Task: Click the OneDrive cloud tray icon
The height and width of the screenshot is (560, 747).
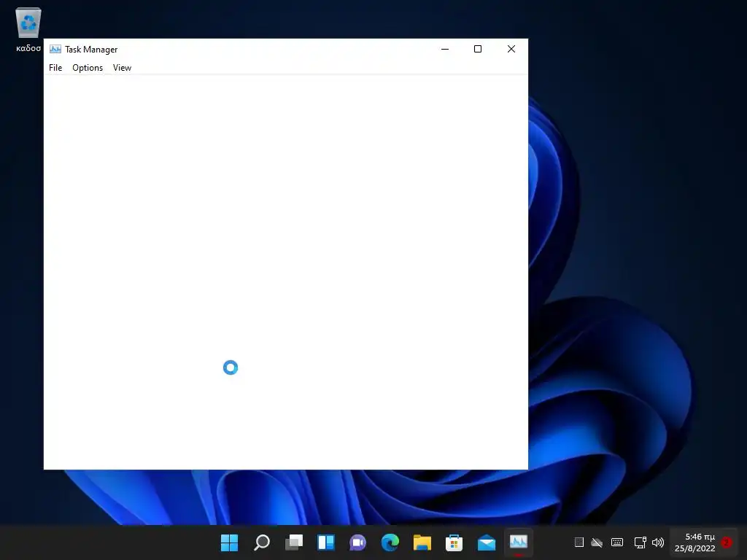Action: pos(597,542)
